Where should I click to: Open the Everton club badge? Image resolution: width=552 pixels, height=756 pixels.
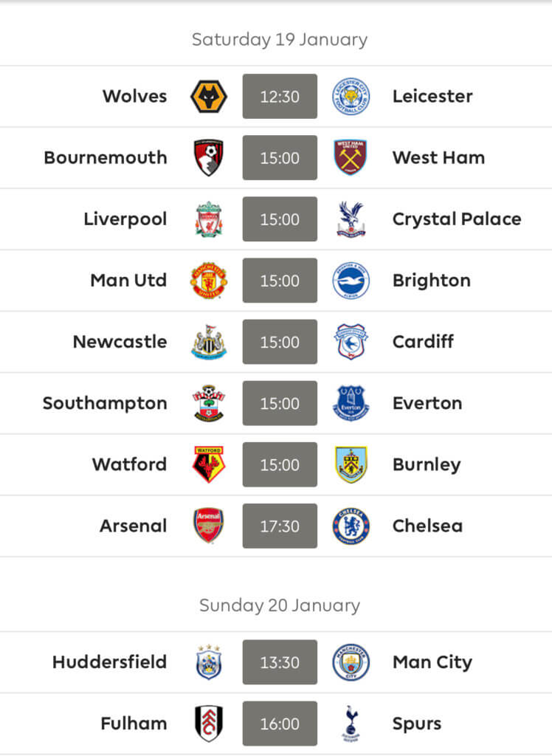[x=351, y=403]
